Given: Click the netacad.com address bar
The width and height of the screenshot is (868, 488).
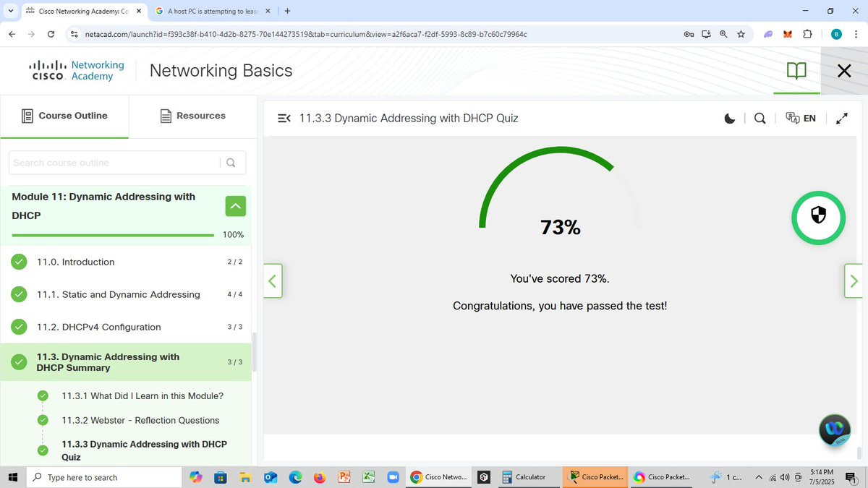Looking at the screenshot, I should click(x=376, y=34).
